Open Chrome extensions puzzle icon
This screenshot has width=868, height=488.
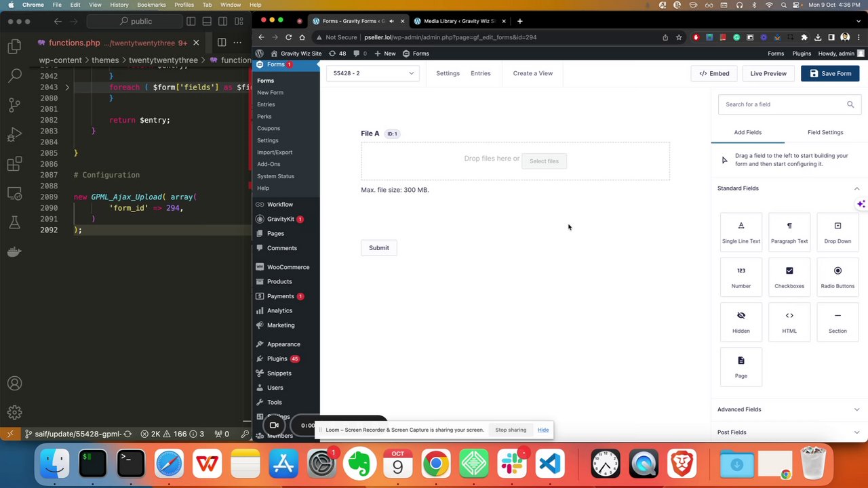804,37
